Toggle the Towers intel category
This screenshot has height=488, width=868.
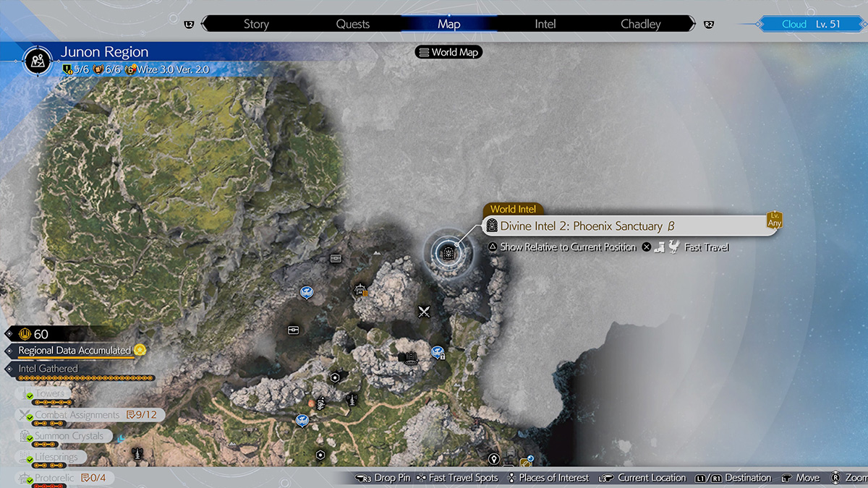coord(51,394)
